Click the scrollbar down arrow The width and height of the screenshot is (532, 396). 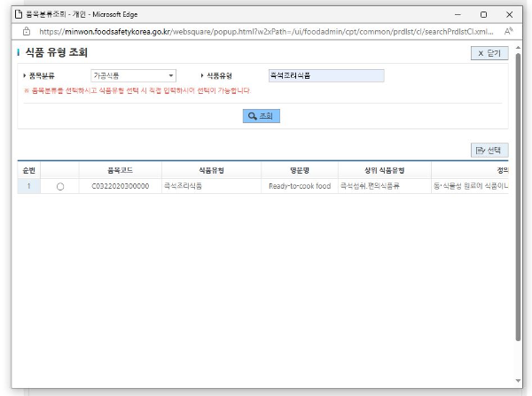click(518, 381)
